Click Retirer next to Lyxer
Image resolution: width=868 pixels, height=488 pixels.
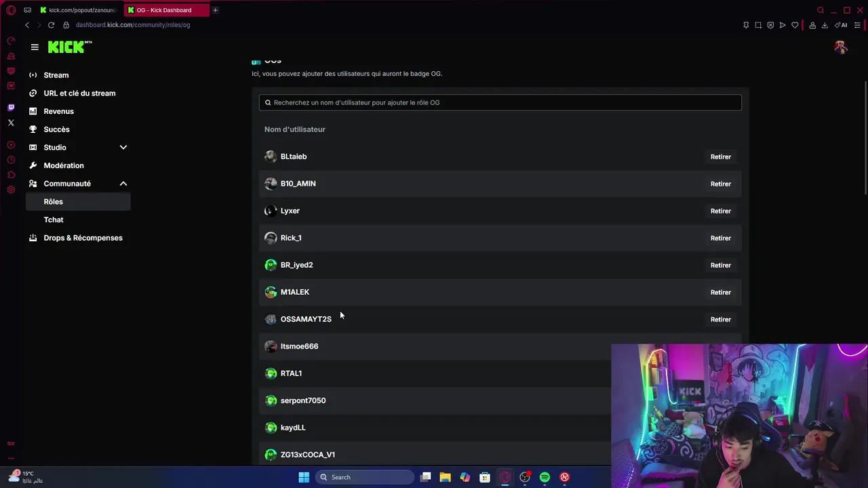[720, 211]
